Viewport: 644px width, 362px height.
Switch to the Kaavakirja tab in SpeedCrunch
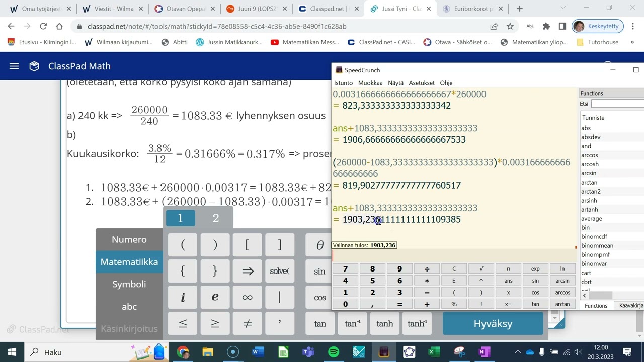click(630, 305)
